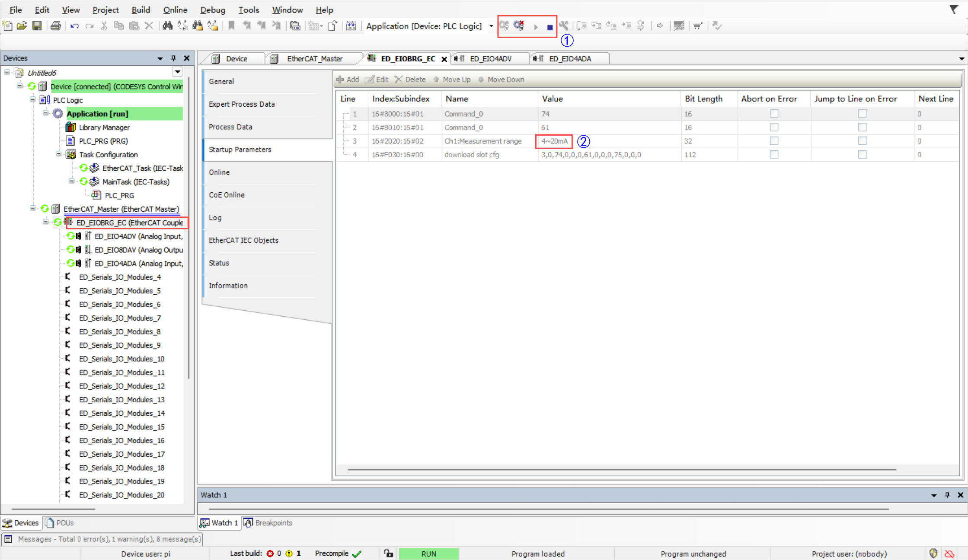Switch to the ED_EIO4ADV editor tab
The image size is (968, 560).
coord(490,59)
